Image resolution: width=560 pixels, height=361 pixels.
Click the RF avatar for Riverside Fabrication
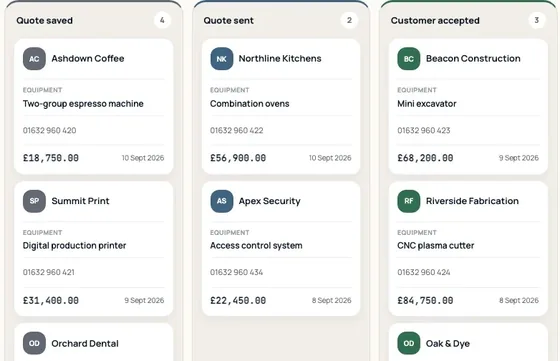click(409, 201)
